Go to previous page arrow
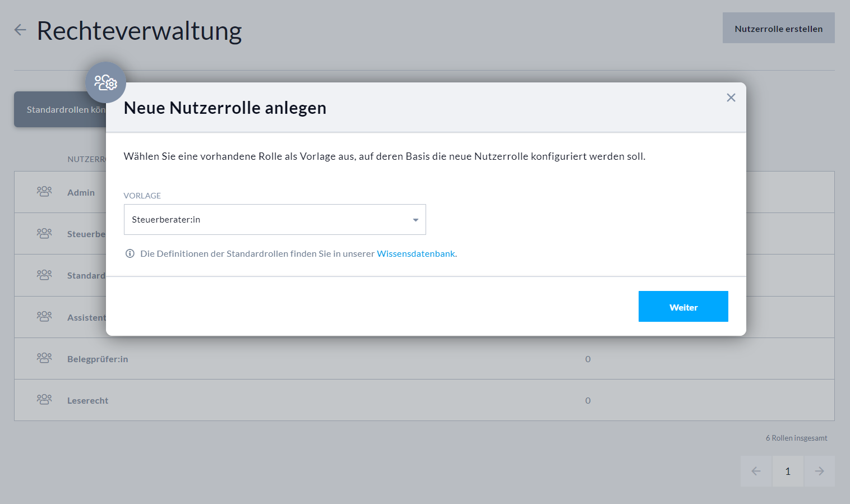Viewport: 850px width, 504px height. click(x=756, y=471)
